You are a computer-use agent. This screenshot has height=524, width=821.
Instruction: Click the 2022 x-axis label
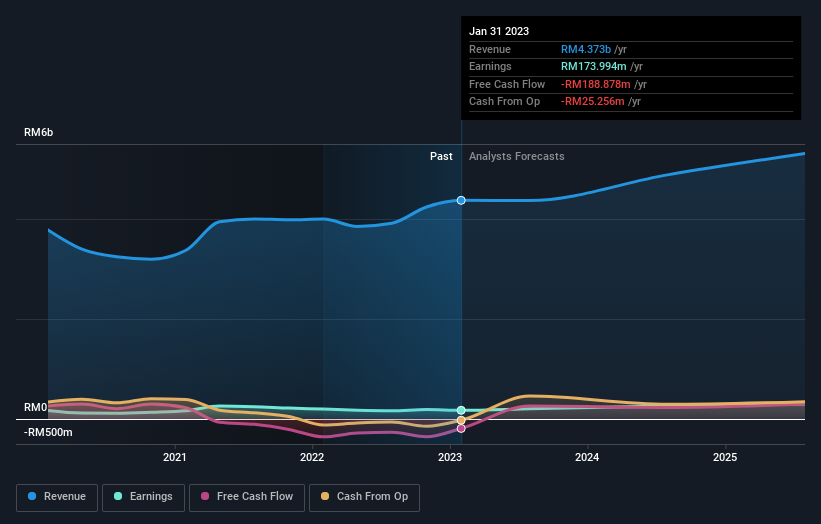(x=312, y=457)
